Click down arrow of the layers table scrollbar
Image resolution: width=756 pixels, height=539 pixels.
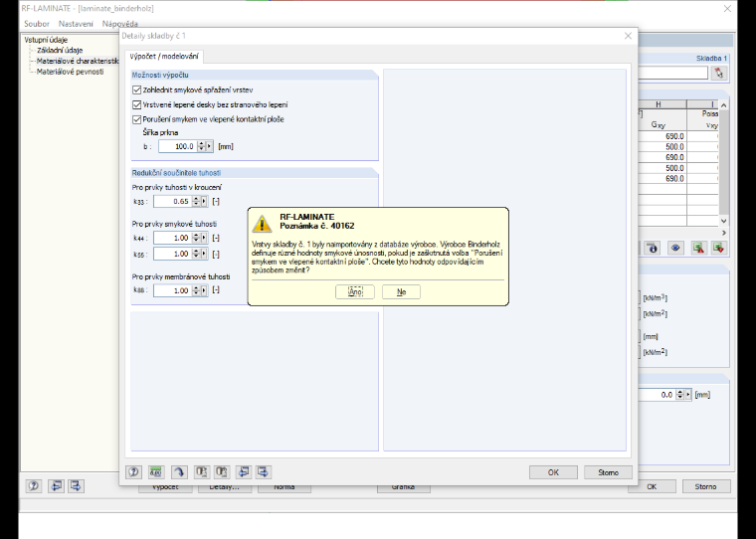[x=724, y=221]
